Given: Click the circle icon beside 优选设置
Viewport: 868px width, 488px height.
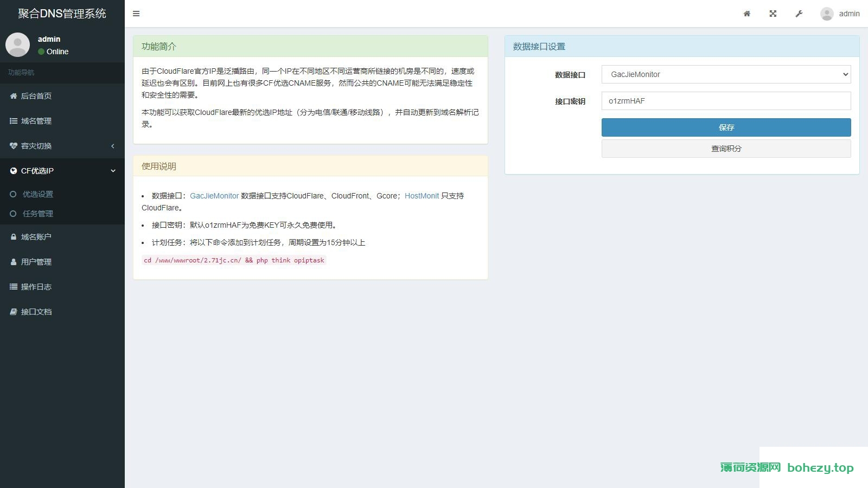Looking at the screenshot, I should point(14,194).
